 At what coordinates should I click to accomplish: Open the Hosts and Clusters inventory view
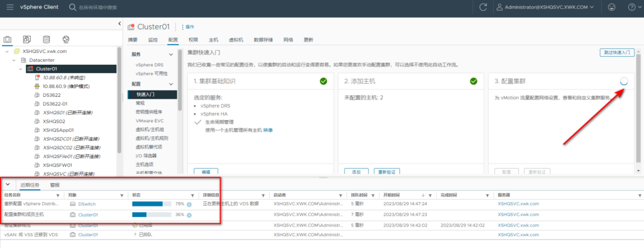coord(8,40)
